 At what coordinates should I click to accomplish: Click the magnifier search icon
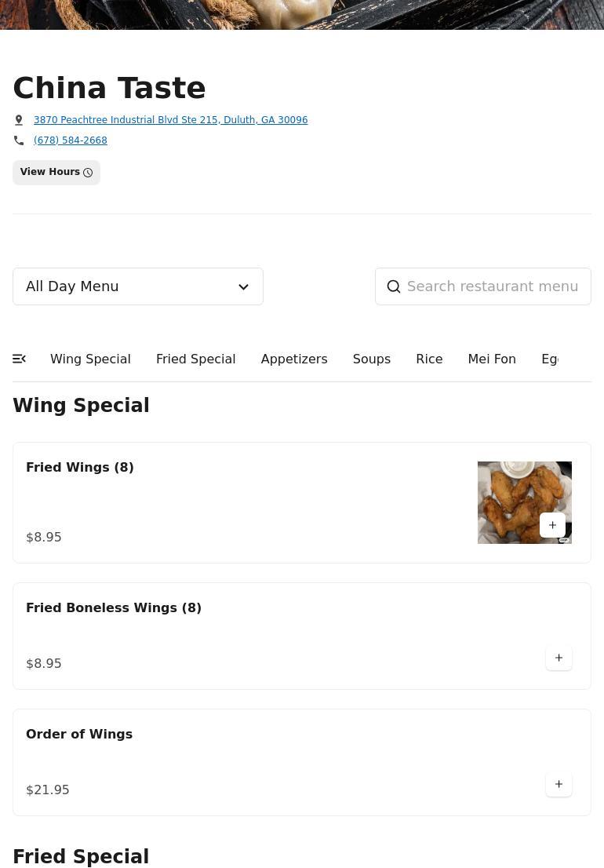click(x=394, y=287)
